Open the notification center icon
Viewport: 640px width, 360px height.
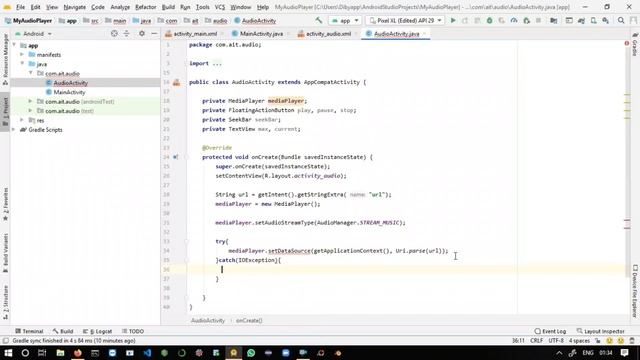coord(624,353)
